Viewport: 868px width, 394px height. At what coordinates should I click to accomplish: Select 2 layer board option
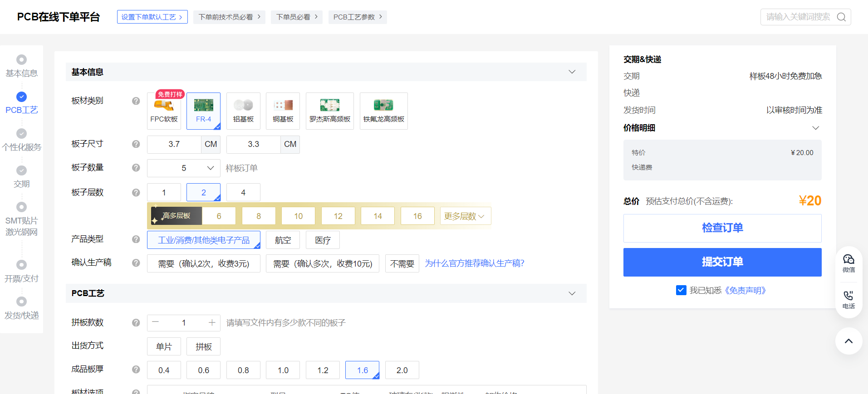point(203,192)
